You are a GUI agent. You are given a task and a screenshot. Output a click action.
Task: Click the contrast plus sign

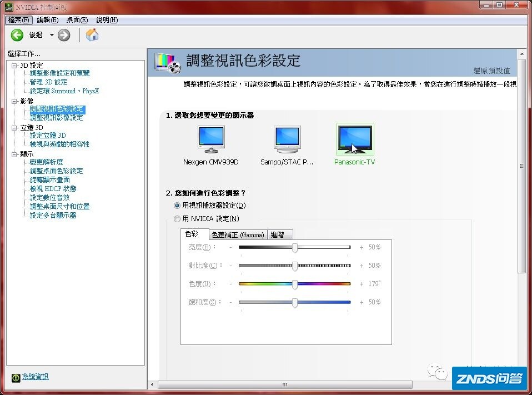[362, 266]
